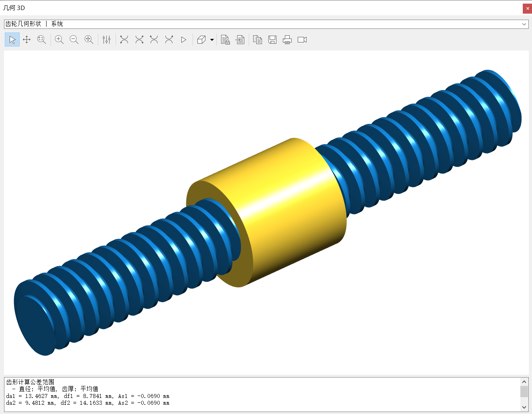Viewport: 532px width, 414px height.
Task: Start the animation with the play triangle
Action: point(184,40)
